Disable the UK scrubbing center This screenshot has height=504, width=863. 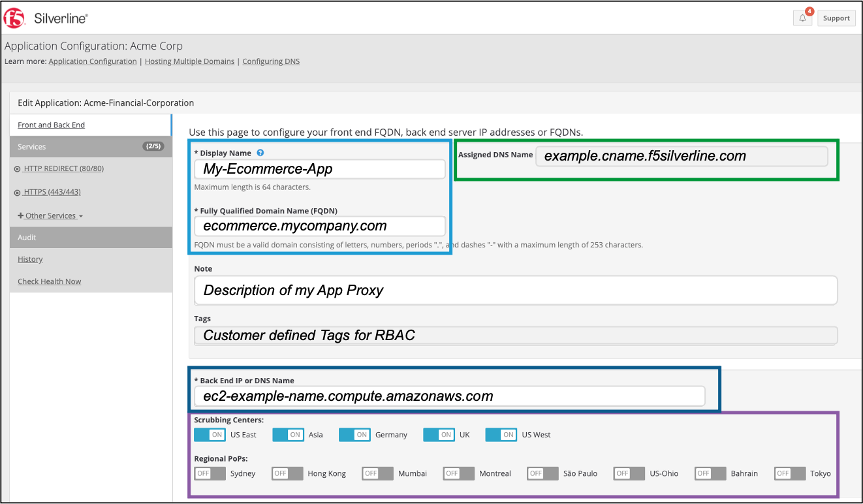click(439, 434)
